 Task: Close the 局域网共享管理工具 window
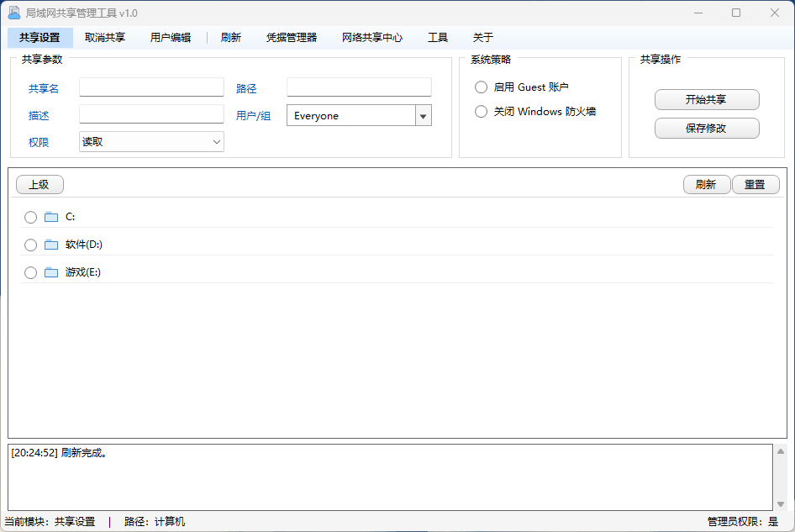pos(775,13)
